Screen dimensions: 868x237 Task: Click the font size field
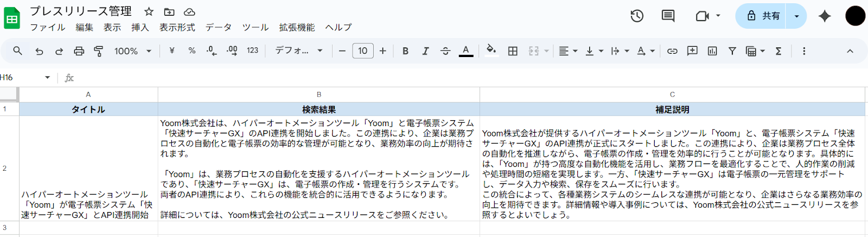pyautogui.click(x=363, y=51)
